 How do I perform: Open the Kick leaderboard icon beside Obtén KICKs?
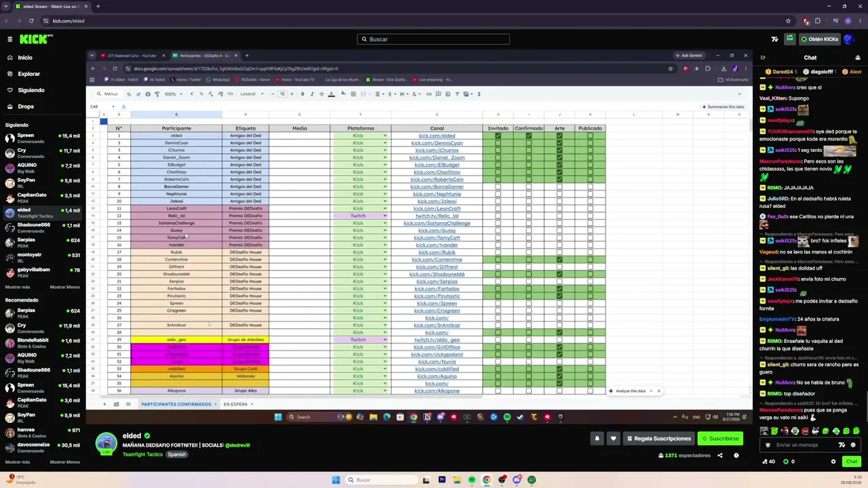pos(789,39)
